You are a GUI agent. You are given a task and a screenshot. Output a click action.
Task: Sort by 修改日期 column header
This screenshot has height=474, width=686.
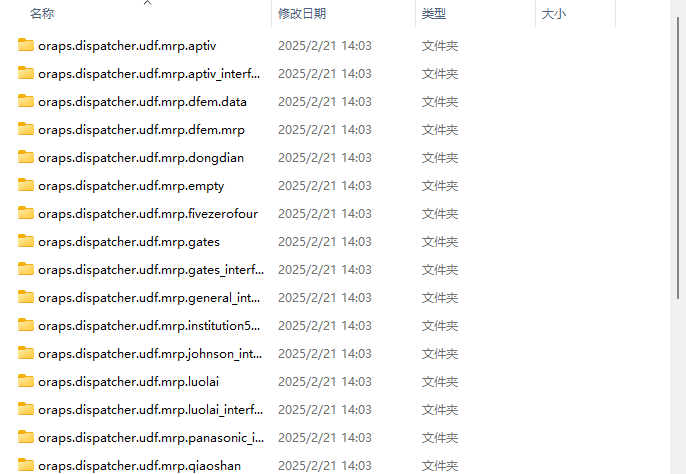[302, 14]
